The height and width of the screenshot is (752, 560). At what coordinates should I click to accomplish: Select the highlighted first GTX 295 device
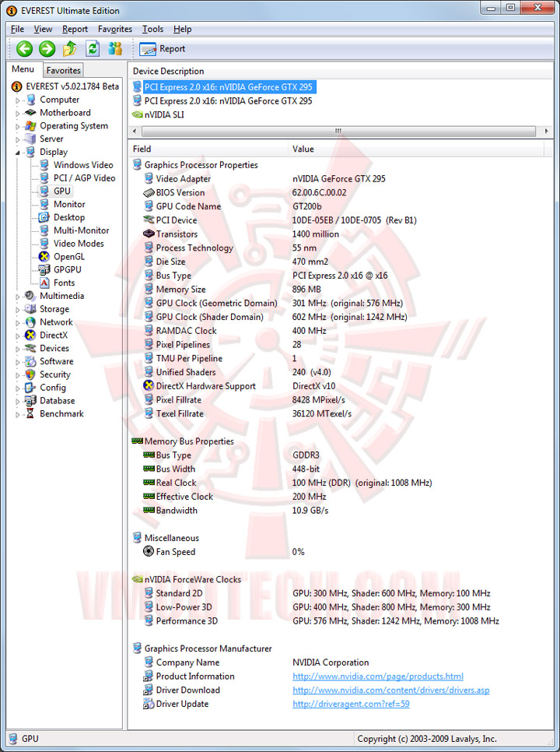224,87
